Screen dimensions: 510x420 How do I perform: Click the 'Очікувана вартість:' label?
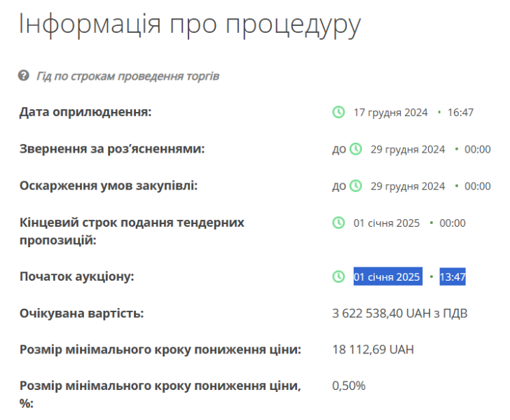coord(81,313)
